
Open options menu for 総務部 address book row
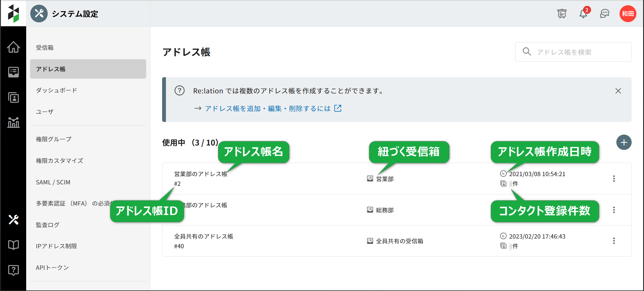point(614,210)
